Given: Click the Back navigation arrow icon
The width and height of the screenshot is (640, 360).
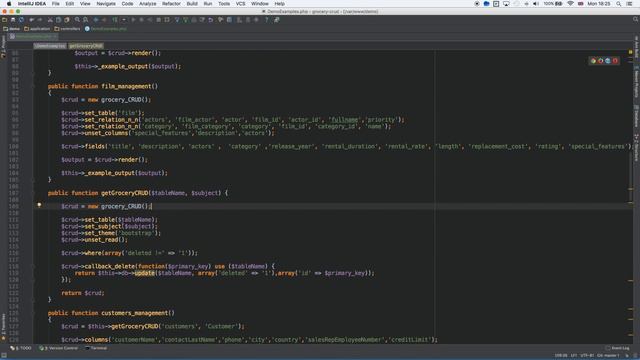Looking at the screenshot, I should 96,20.
